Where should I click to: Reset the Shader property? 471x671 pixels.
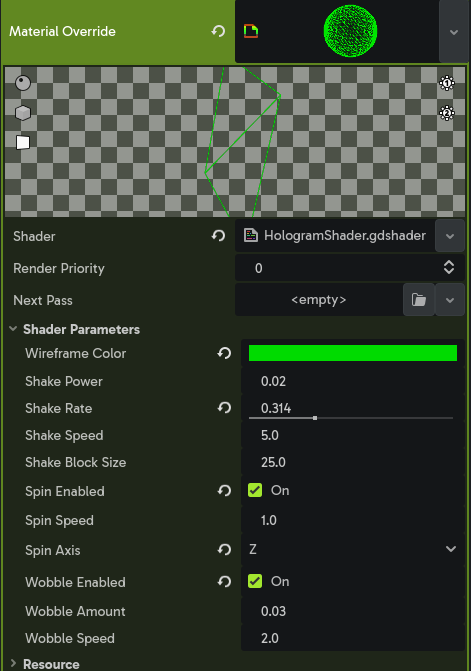[219, 236]
